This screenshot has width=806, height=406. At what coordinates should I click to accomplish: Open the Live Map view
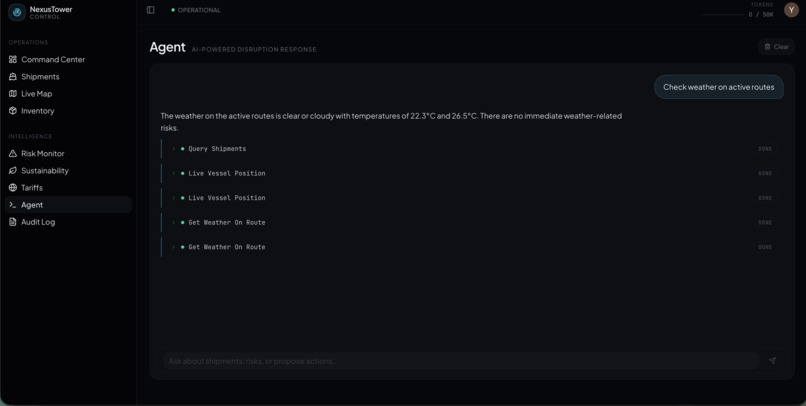click(x=68, y=94)
